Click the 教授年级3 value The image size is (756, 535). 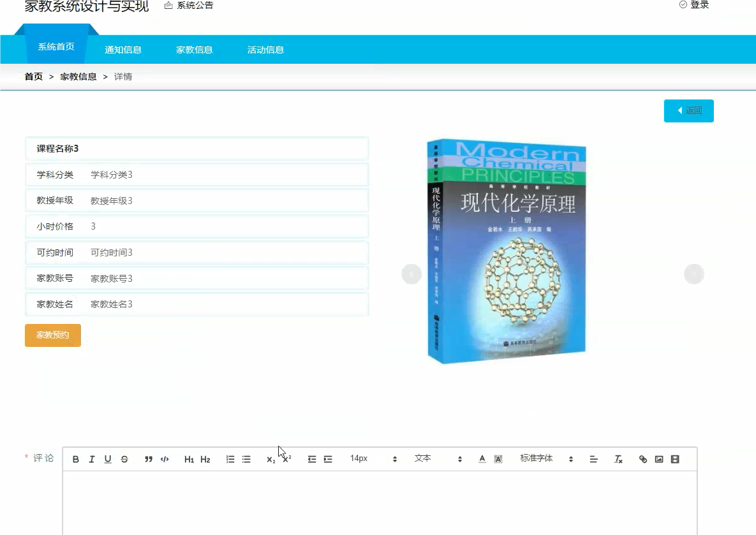[x=112, y=200]
